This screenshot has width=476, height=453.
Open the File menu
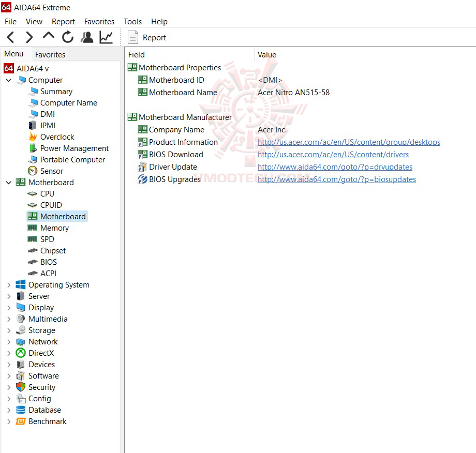pos(11,22)
